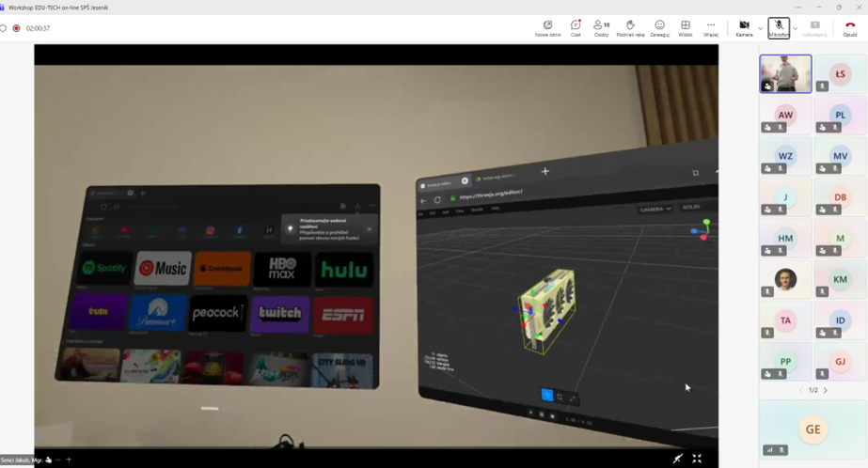Viewport: 868px width, 468px height.
Task: Click the recording indicator next to timer
Action: [16, 28]
